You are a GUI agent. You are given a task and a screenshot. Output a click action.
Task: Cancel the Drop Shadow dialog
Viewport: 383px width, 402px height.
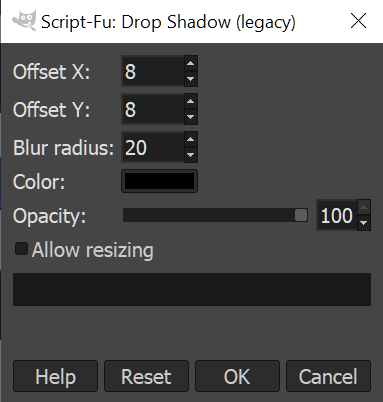pyautogui.click(x=328, y=376)
